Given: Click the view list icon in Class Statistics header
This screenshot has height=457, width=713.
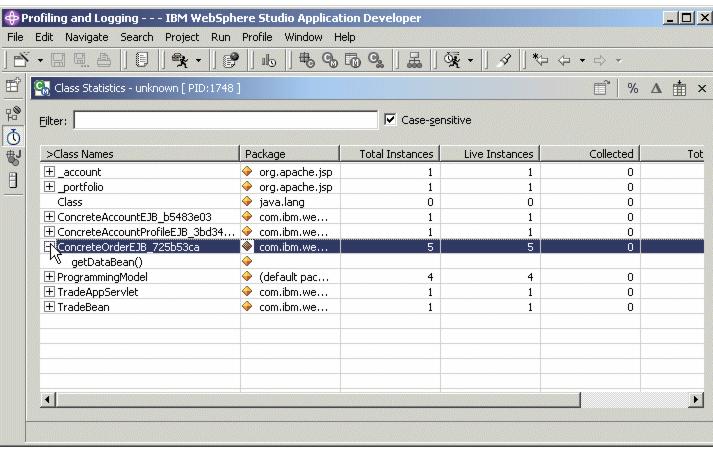Looking at the screenshot, I should (602, 88).
